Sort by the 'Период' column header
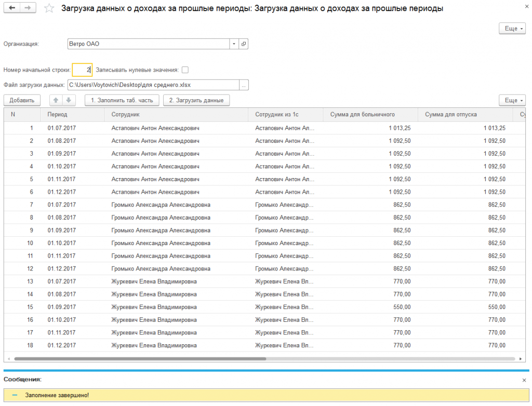This screenshot has height=406, width=532. pyautogui.click(x=72, y=114)
